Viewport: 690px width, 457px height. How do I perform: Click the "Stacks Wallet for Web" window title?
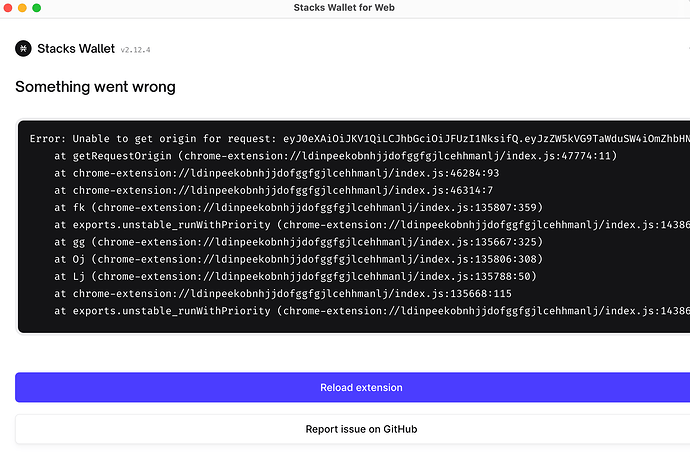point(345,8)
